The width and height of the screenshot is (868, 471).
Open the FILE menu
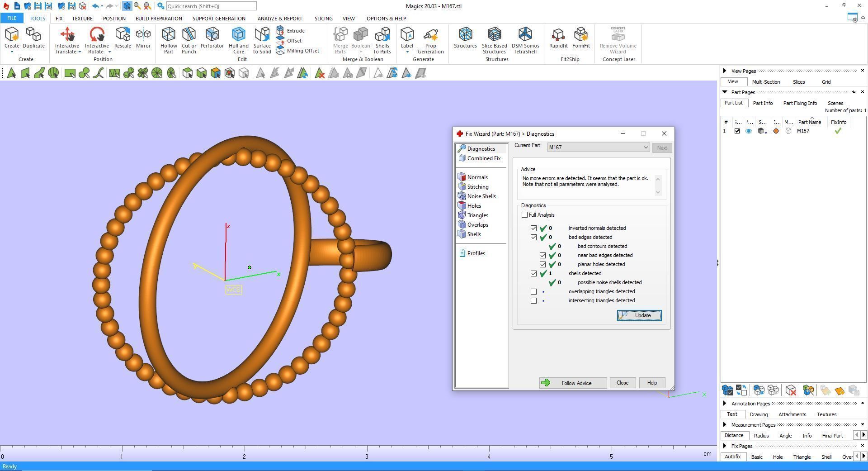click(12, 19)
